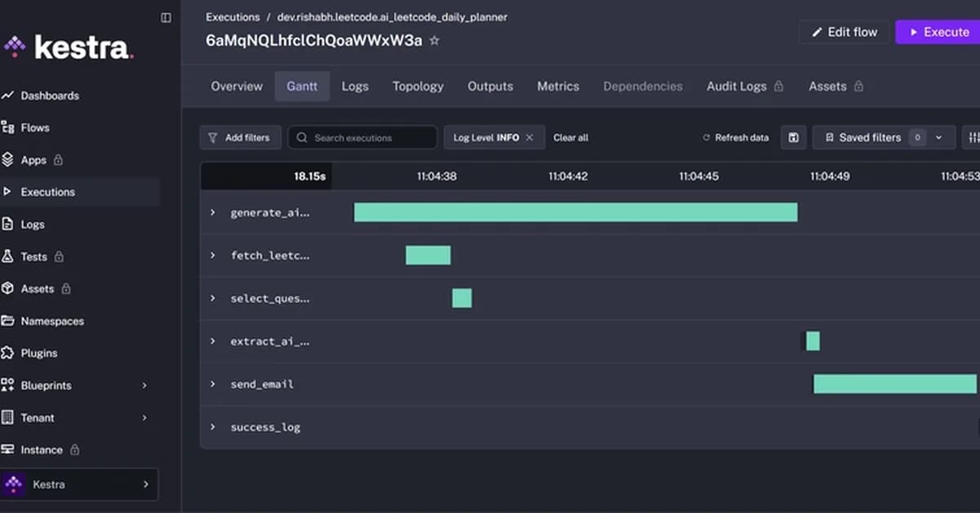Viewport: 980px width, 513px height.
Task: Open the Kestra tenant switcher at the bottom
Action: click(x=79, y=484)
